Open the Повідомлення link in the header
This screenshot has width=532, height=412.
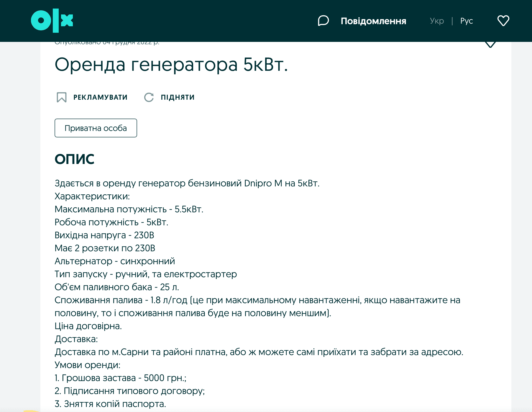point(373,21)
